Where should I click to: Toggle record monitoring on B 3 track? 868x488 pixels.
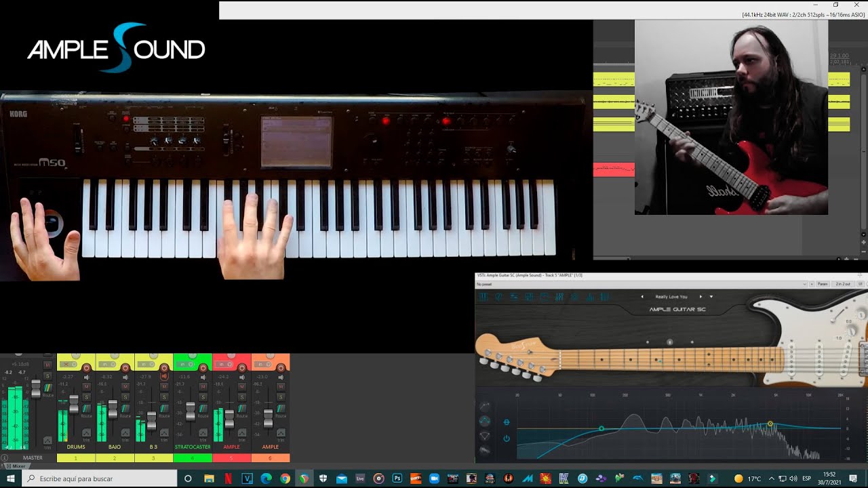(x=164, y=376)
